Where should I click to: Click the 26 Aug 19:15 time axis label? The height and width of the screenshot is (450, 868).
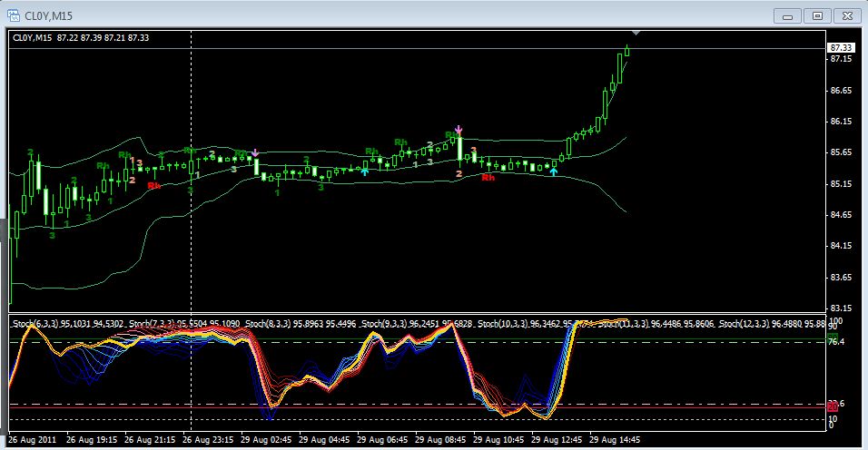click(92, 440)
